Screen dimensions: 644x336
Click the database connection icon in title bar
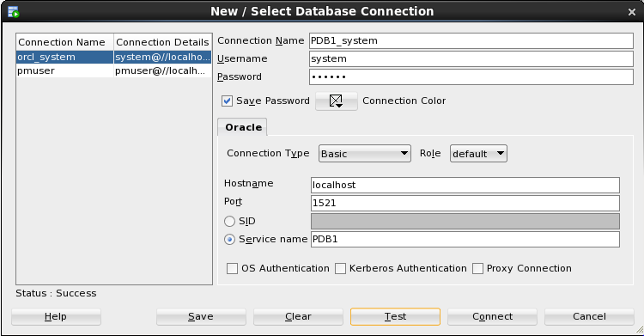click(x=13, y=11)
